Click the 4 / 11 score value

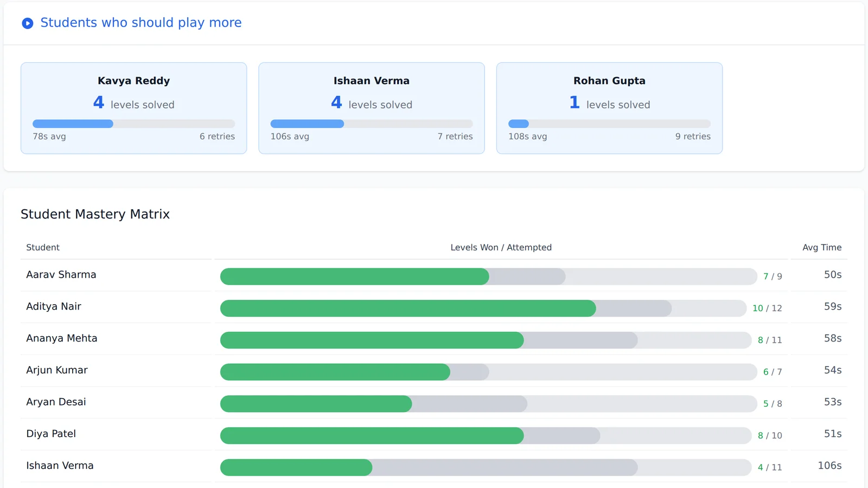(x=770, y=467)
